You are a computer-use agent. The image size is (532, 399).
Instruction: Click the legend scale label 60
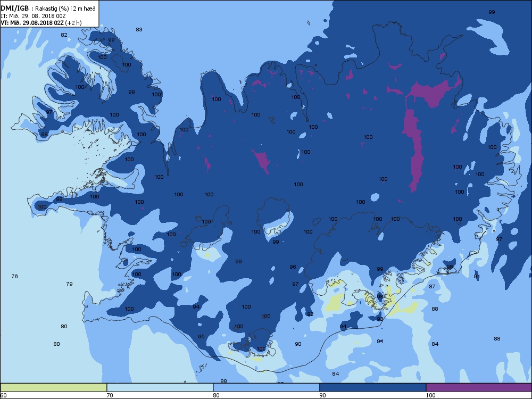pos(3,395)
